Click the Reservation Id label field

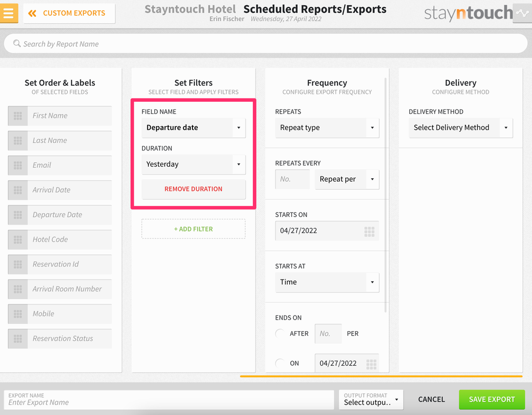pos(69,265)
